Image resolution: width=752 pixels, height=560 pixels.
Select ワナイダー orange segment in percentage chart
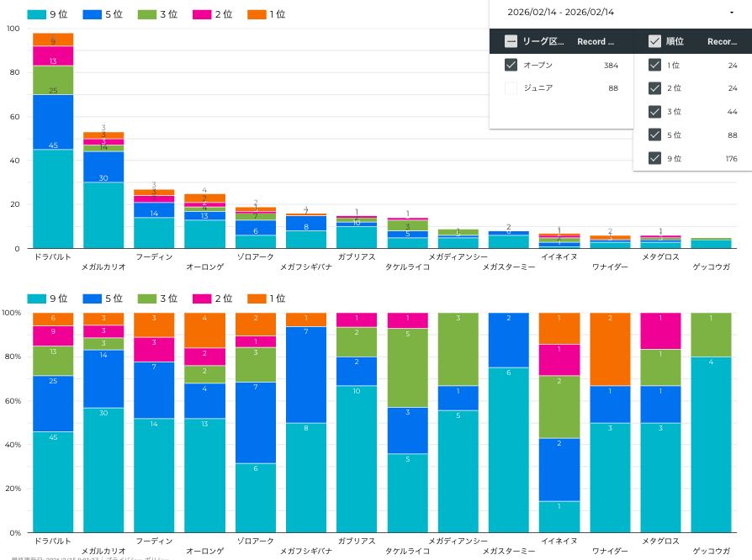coord(610,349)
